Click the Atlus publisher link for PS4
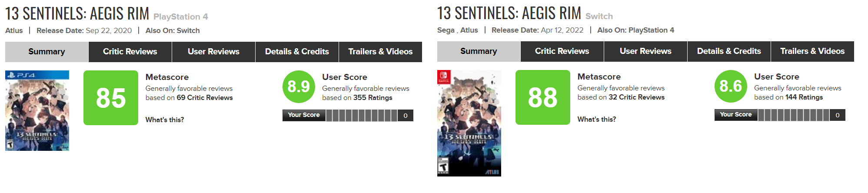 tap(14, 30)
